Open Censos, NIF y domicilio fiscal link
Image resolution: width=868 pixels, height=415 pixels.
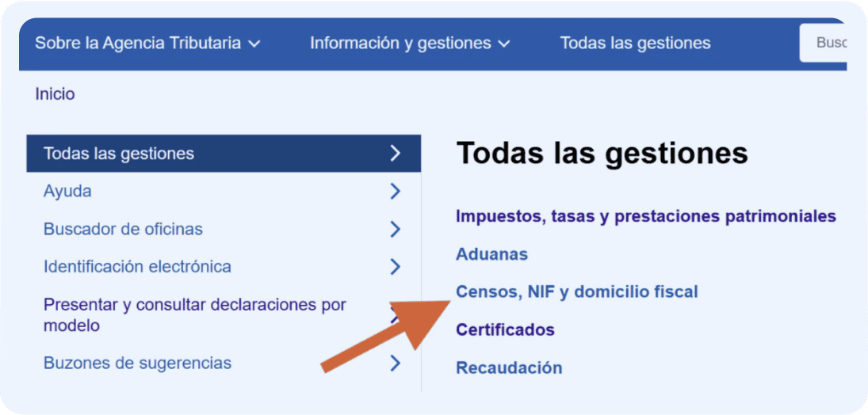(x=577, y=291)
